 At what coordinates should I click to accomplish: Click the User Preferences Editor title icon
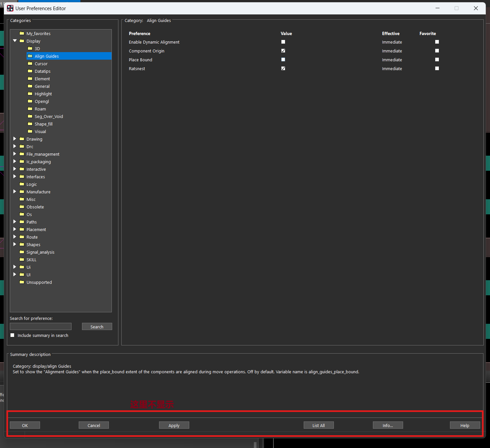pyautogui.click(x=10, y=8)
